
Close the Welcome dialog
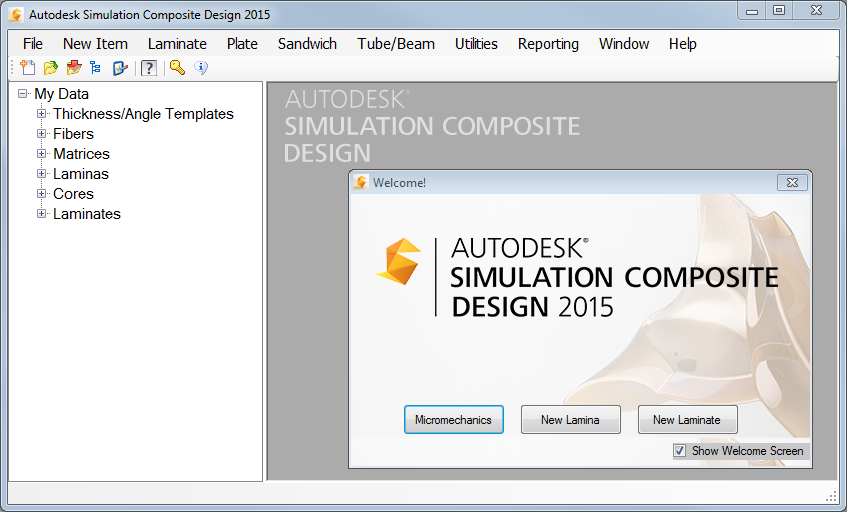pyautogui.click(x=792, y=183)
